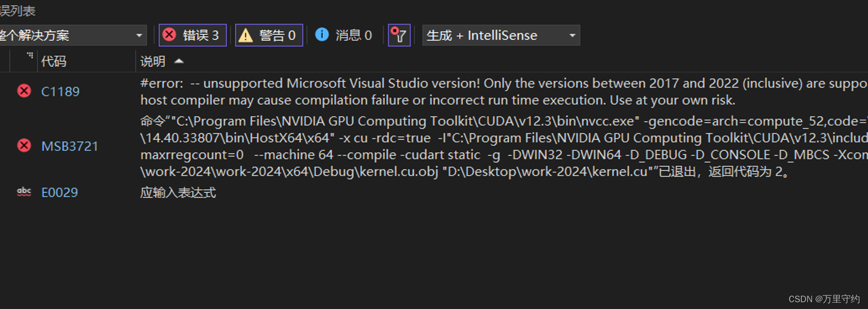
Task: Click the red error icon beside MSB3721
Action: pos(24,145)
